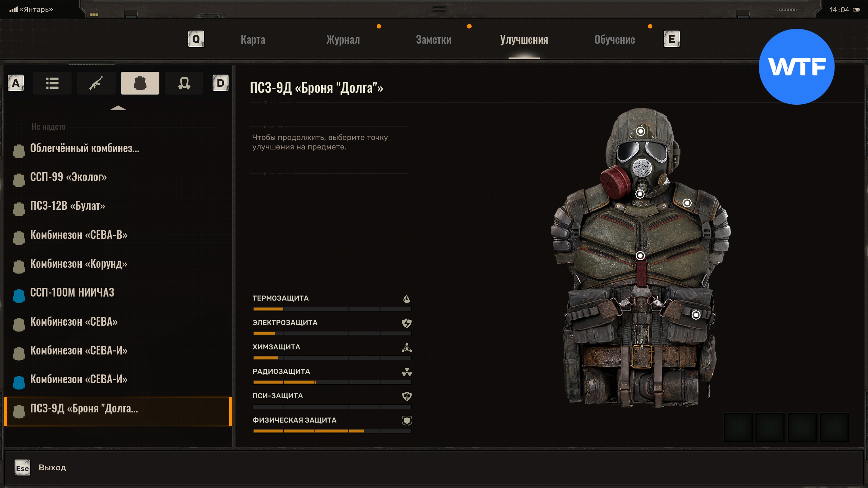Select ПСЗ-12В «Булат» from the list
Screen dimensions: 868x488
tap(67, 206)
